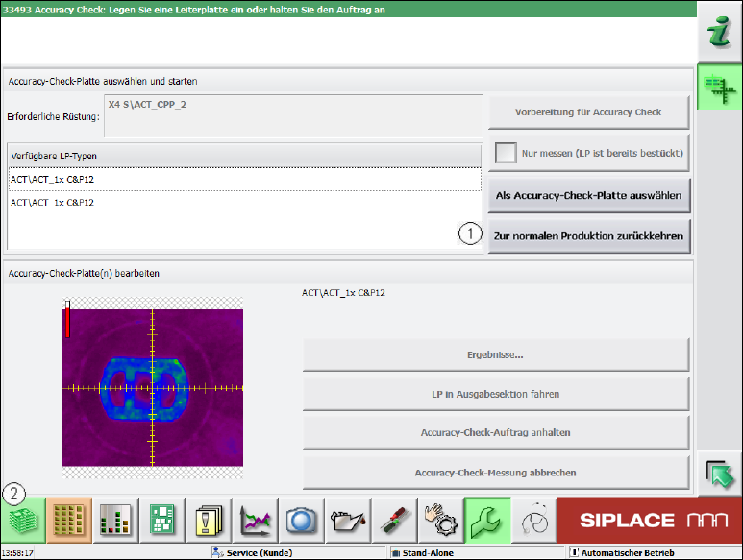
Task: Open the screwdriver tool icon
Action: tap(394, 521)
